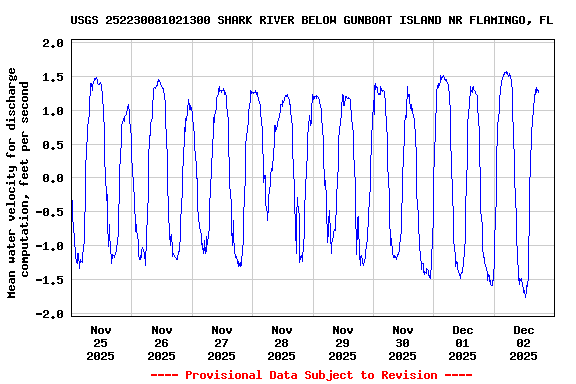This screenshot has width=576, height=384.
Task: Click the Nov 25 2025 date label
Action: pos(100,343)
